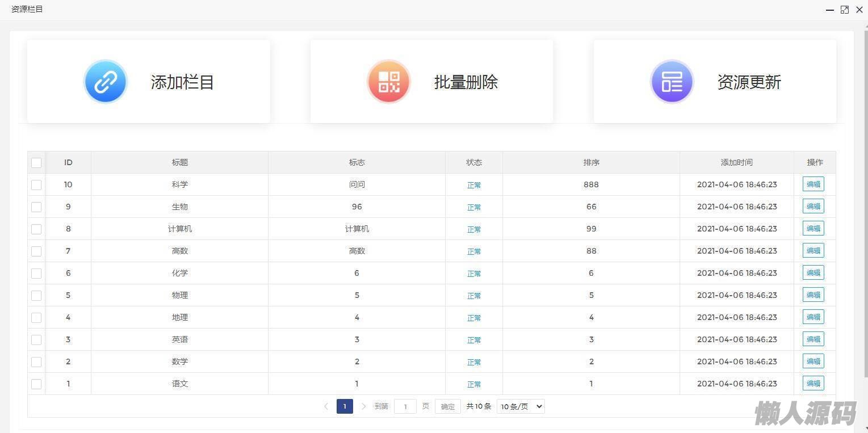The width and height of the screenshot is (868, 433).
Task: Go to the previous page arrow
Action: pyautogui.click(x=326, y=406)
